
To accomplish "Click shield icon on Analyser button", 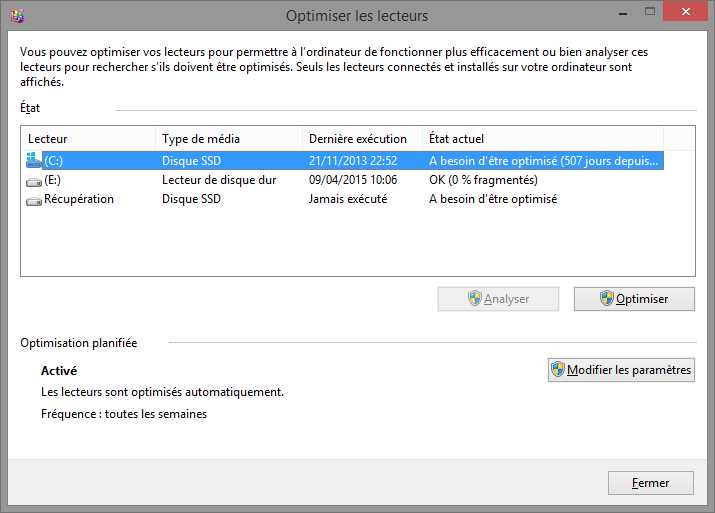I will pos(475,298).
